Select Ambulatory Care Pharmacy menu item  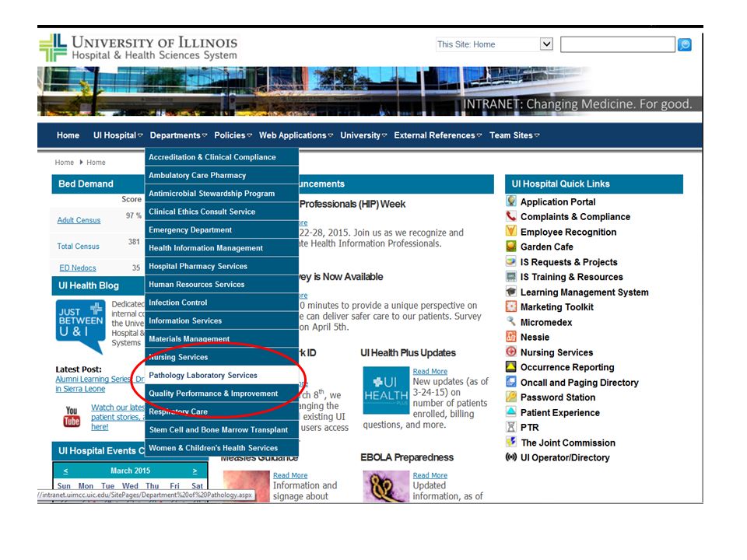coord(222,175)
